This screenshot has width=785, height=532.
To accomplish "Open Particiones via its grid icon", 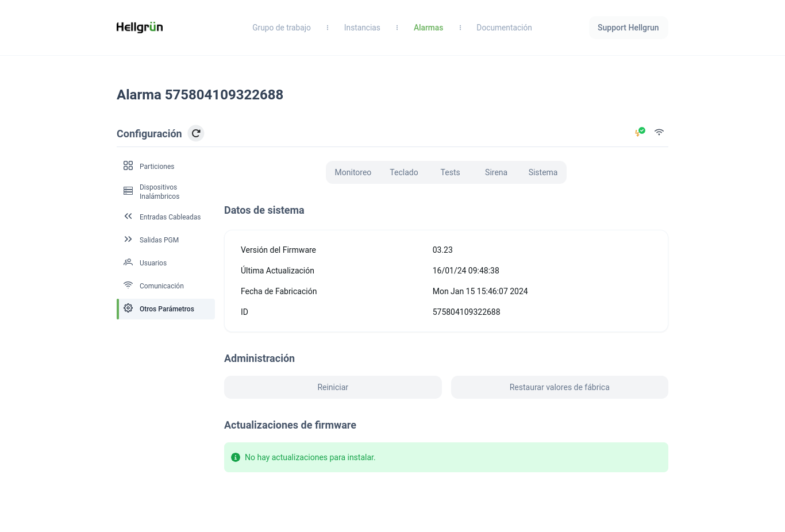I will [x=128, y=166].
